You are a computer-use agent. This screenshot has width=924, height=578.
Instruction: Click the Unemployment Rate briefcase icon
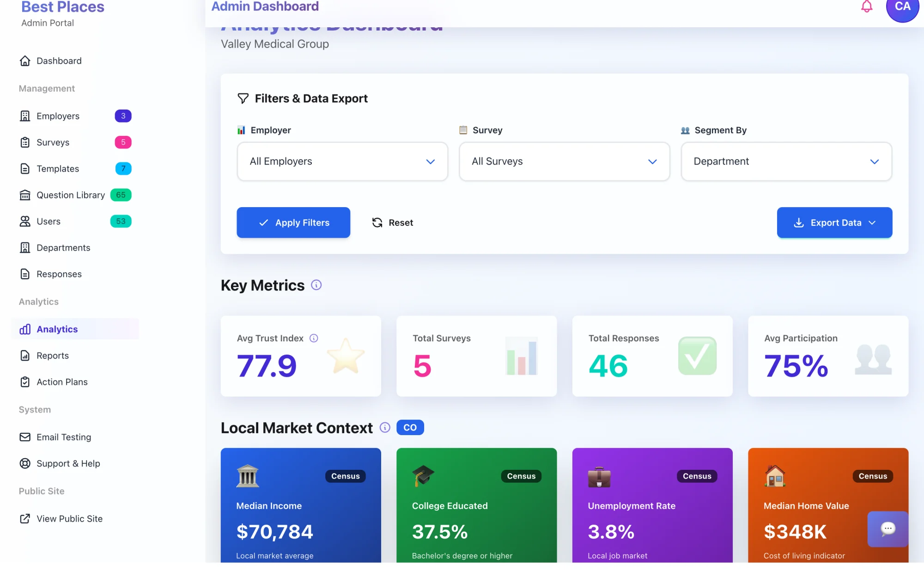point(599,477)
